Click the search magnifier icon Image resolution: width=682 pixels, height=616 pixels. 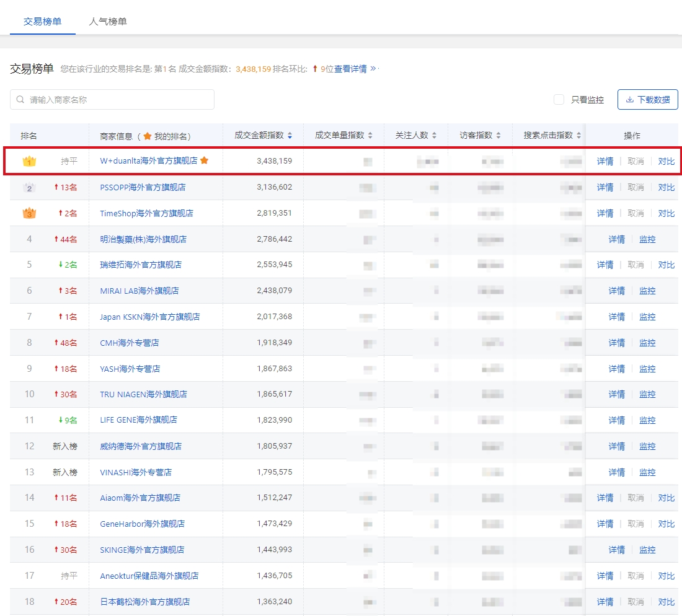click(x=20, y=100)
